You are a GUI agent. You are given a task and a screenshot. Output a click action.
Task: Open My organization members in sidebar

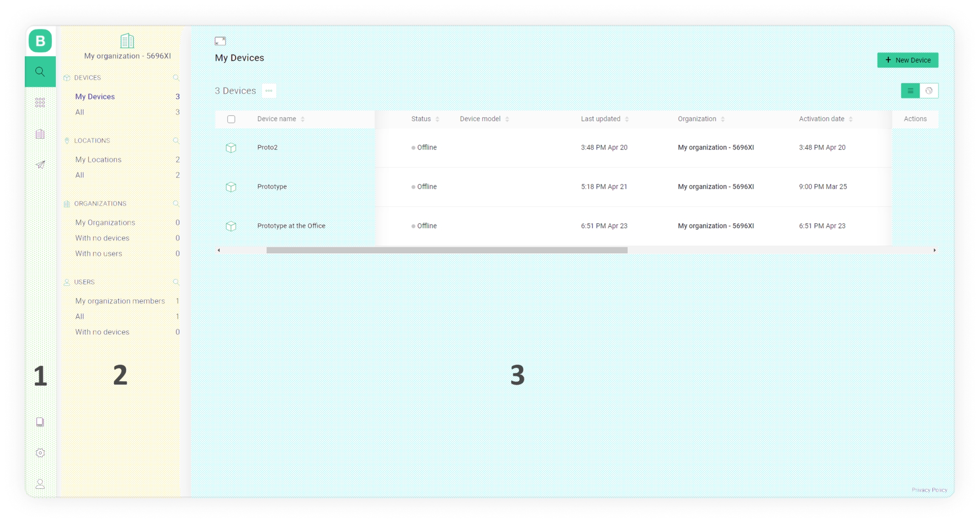(120, 301)
